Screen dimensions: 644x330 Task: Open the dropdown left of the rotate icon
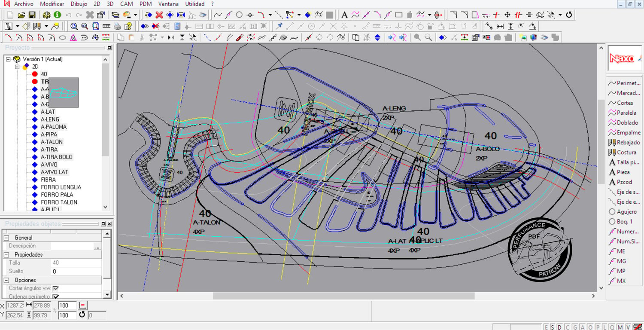pyautogui.click(x=560, y=15)
